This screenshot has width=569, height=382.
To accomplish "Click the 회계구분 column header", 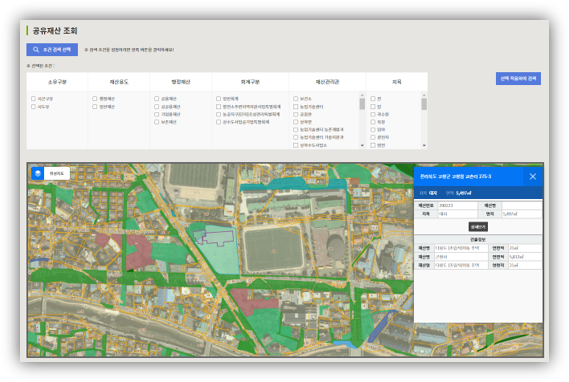I will tap(250, 82).
